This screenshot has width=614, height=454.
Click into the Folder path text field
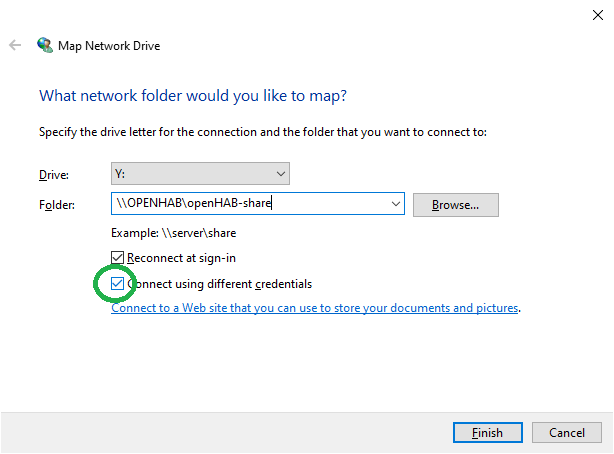[250, 204]
